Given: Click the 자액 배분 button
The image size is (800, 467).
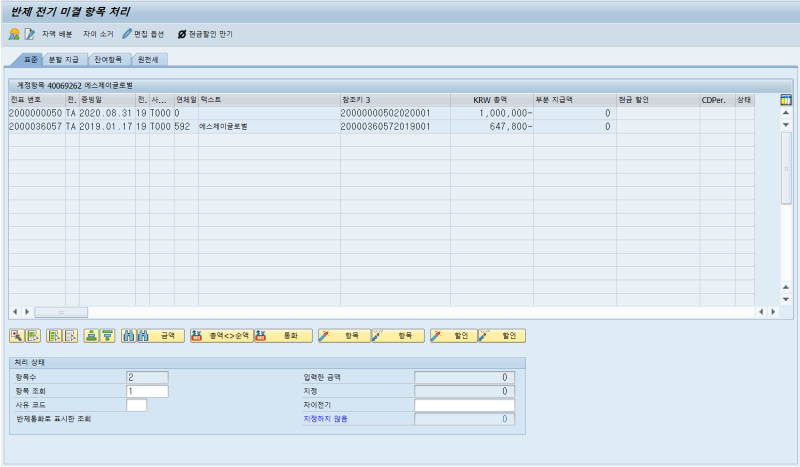Looking at the screenshot, I should (57, 34).
